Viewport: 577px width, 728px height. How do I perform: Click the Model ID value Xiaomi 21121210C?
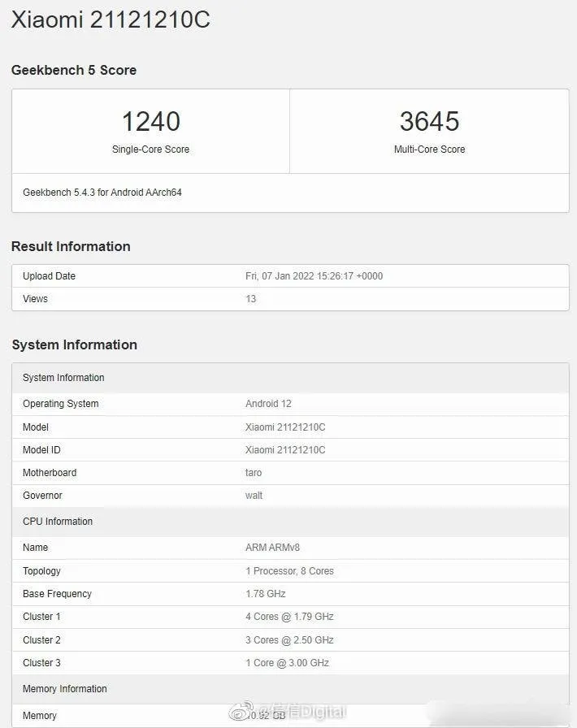click(285, 450)
